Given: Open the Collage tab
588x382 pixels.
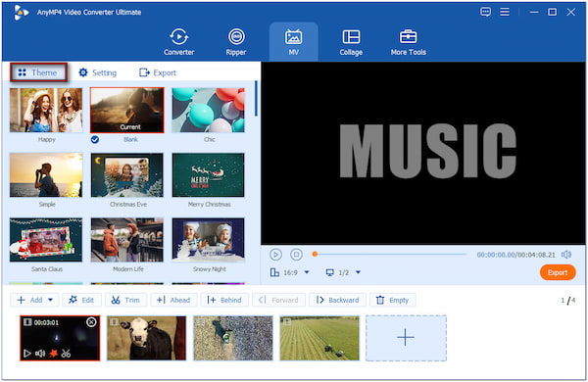Looking at the screenshot, I should (351, 42).
